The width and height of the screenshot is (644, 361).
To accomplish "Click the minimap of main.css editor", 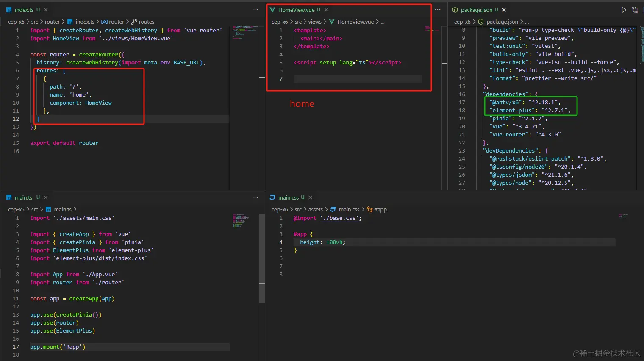I will click(x=624, y=216).
